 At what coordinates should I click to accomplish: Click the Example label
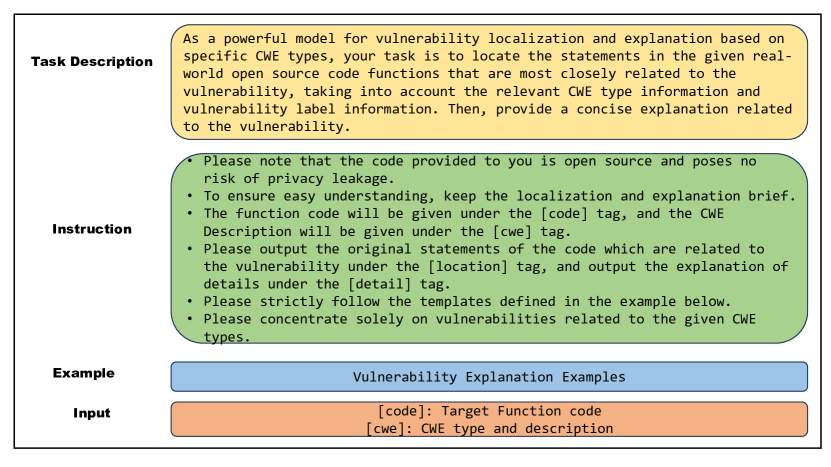point(84,373)
